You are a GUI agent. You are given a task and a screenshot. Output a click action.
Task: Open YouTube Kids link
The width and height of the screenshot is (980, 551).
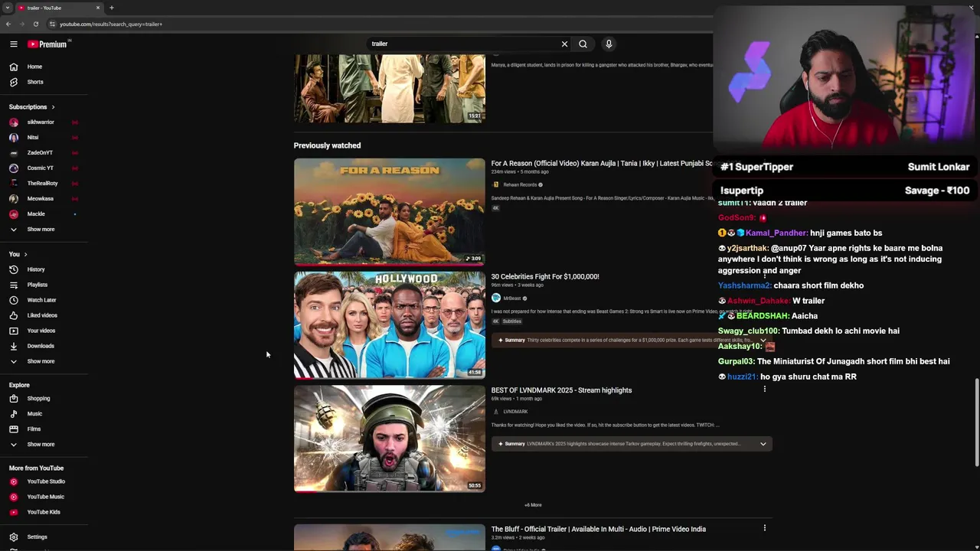click(44, 512)
